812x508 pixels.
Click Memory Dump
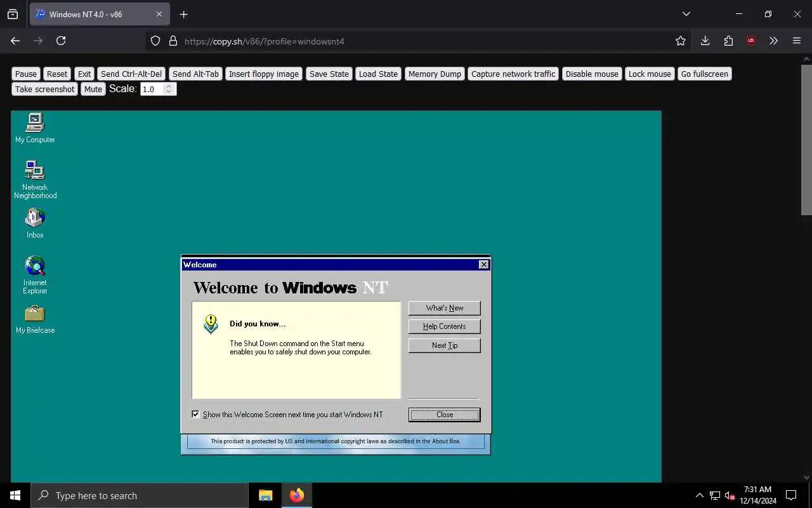(435, 74)
